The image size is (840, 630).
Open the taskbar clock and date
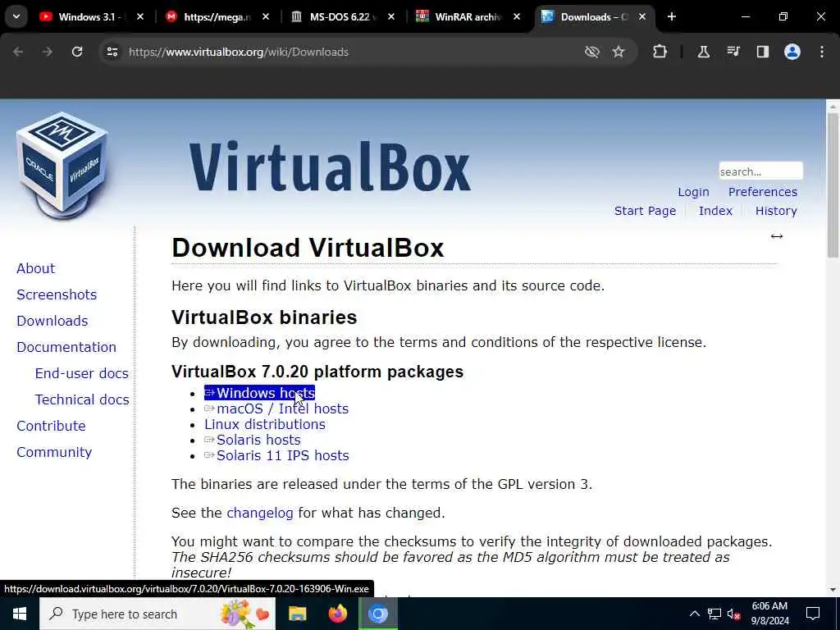(x=769, y=614)
